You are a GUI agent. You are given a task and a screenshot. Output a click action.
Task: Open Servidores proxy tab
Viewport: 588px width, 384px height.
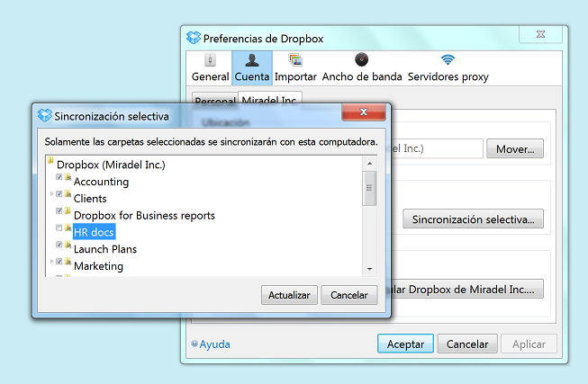coord(448,67)
